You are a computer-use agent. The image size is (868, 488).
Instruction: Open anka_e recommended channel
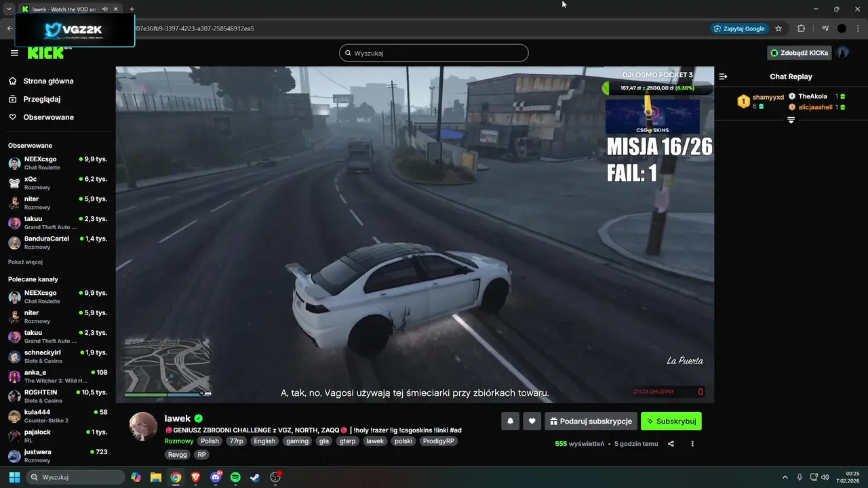tap(58, 376)
